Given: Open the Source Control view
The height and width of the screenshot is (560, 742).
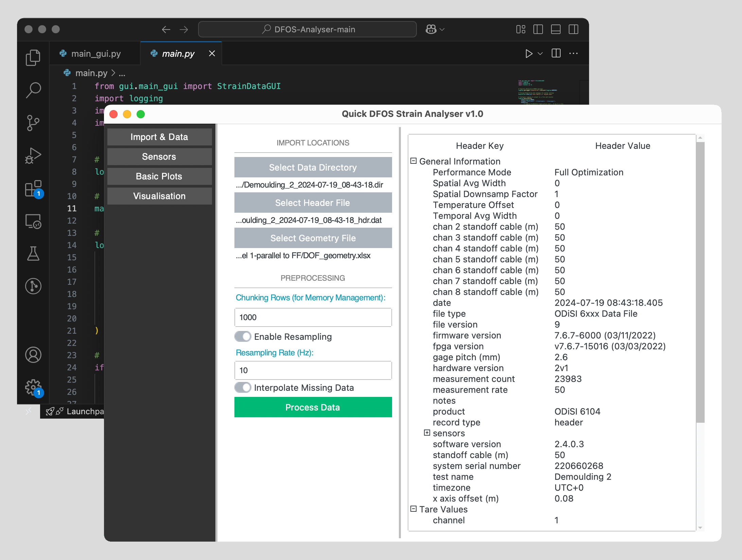Looking at the screenshot, I should pos(33,123).
